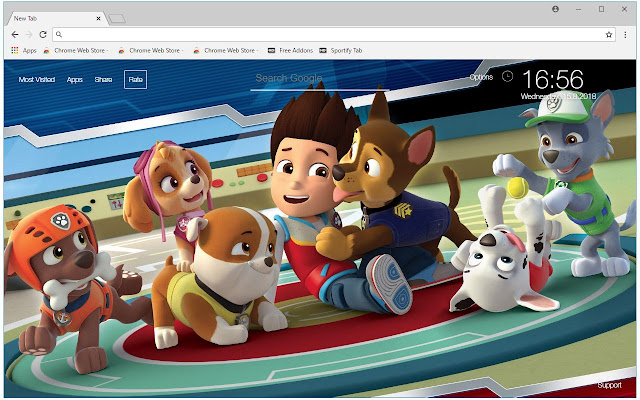Open the user profile icon in the title bar
The width and height of the screenshot is (640, 400).
click(555, 9)
